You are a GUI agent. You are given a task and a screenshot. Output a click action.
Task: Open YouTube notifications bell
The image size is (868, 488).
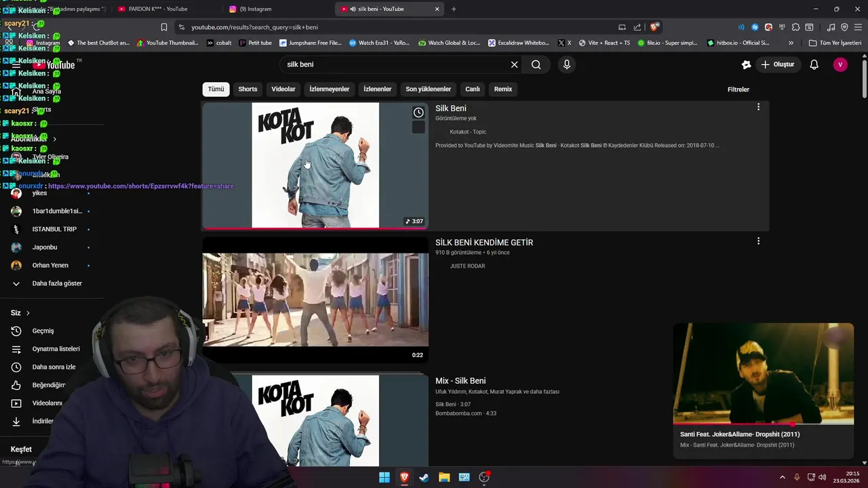pos(814,64)
